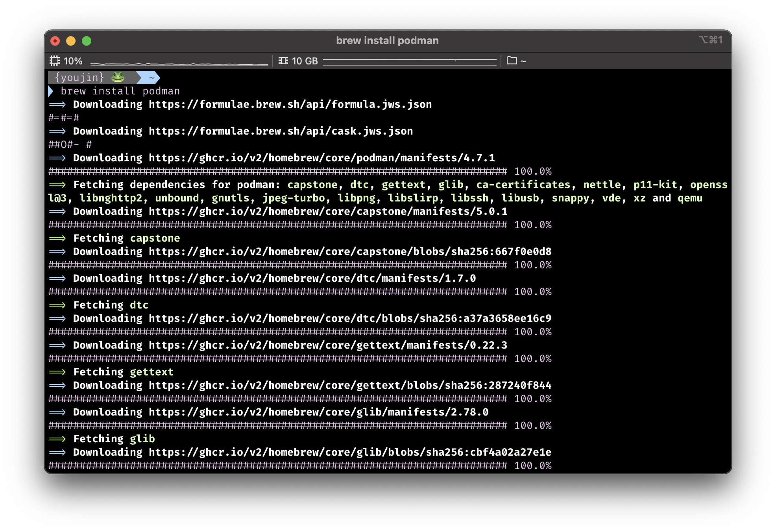The height and width of the screenshot is (532, 776).
Task: Click the yellow minimize button
Action: pos(71,41)
